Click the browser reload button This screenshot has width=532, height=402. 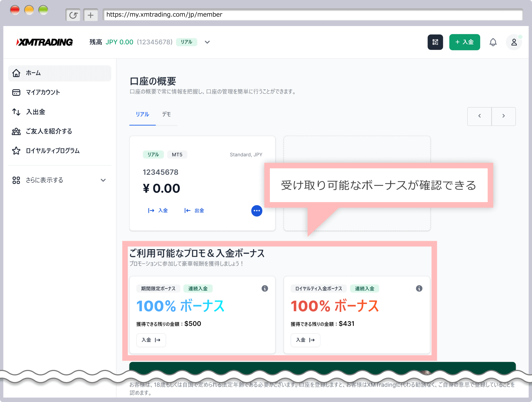pos(73,15)
